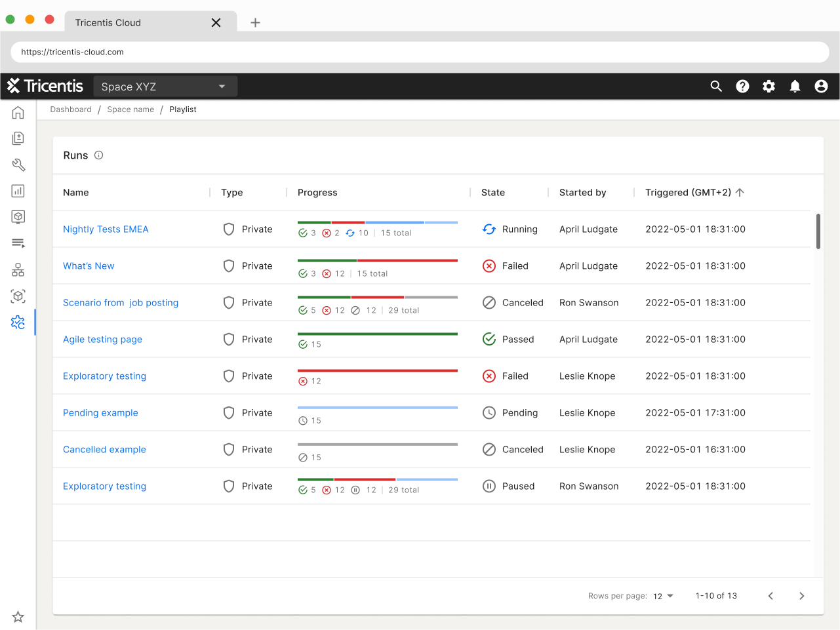
Task: Click '1-10 of 13' pagination text
Action: click(716, 596)
